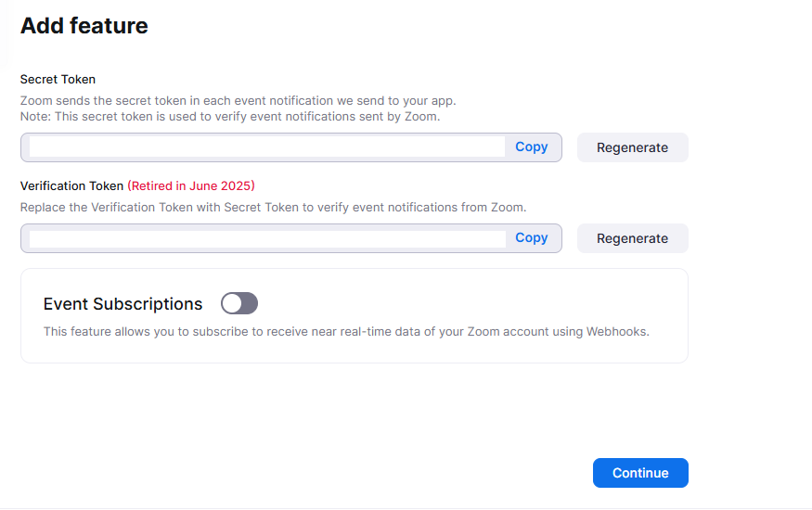This screenshot has width=812, height=510.
Task: Click the "Replace the Verification Token" description
Action: (x=273, y=207)
